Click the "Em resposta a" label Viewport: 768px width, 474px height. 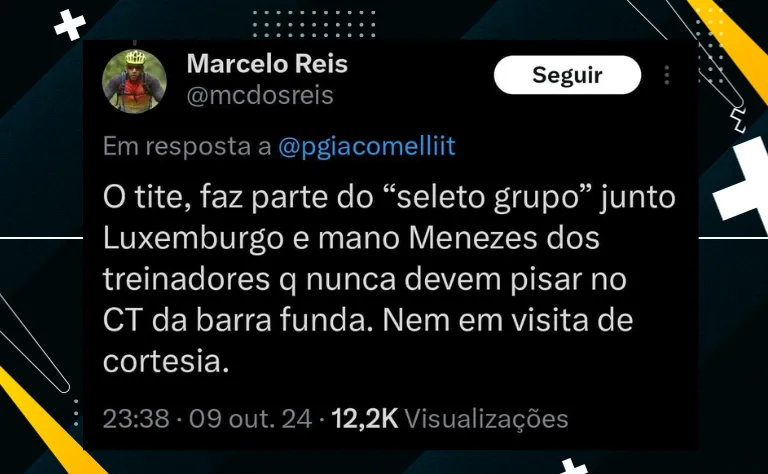click(187, 146)
